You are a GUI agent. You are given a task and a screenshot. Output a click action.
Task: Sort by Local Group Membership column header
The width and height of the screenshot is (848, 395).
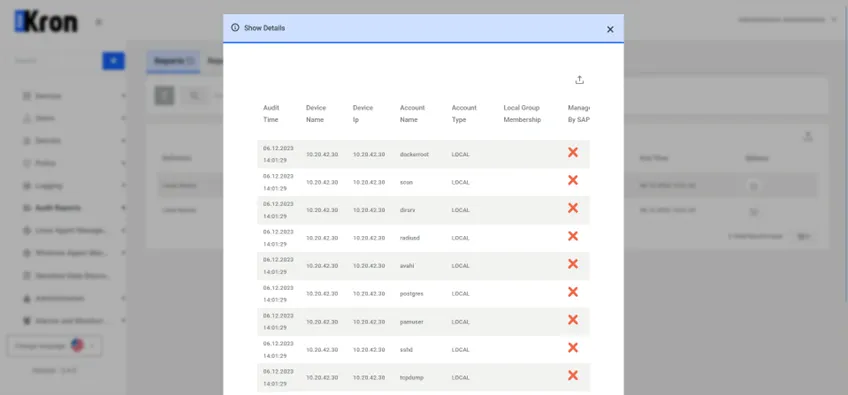522,114
